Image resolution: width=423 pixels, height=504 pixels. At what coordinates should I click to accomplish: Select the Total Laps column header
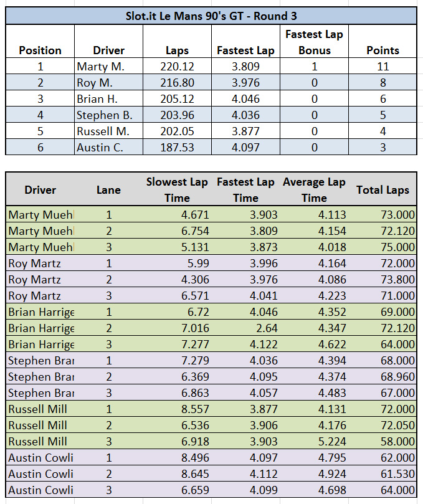(383, 190)
